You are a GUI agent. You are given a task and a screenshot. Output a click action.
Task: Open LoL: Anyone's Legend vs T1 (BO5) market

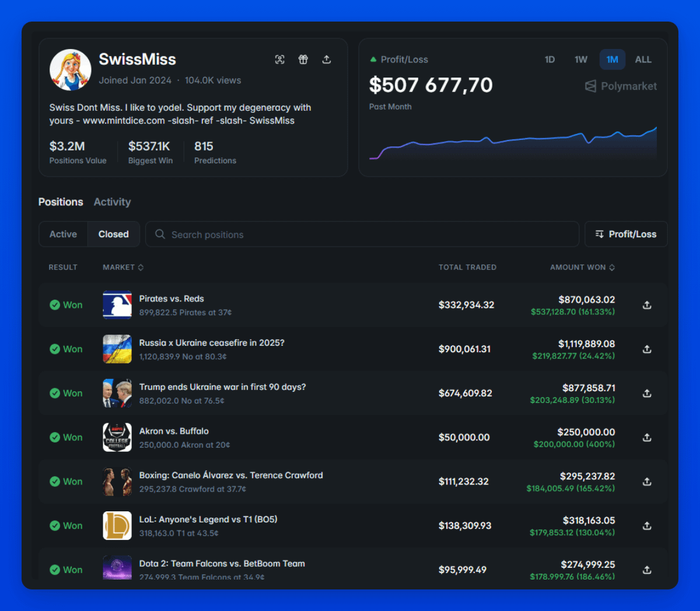pos(208,519)
